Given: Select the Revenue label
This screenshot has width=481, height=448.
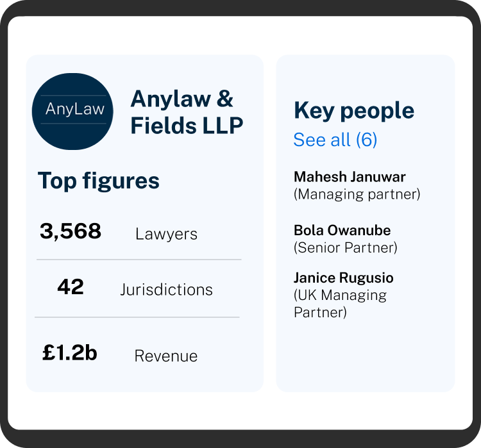Looking at the screenshot, I should 165,356.
